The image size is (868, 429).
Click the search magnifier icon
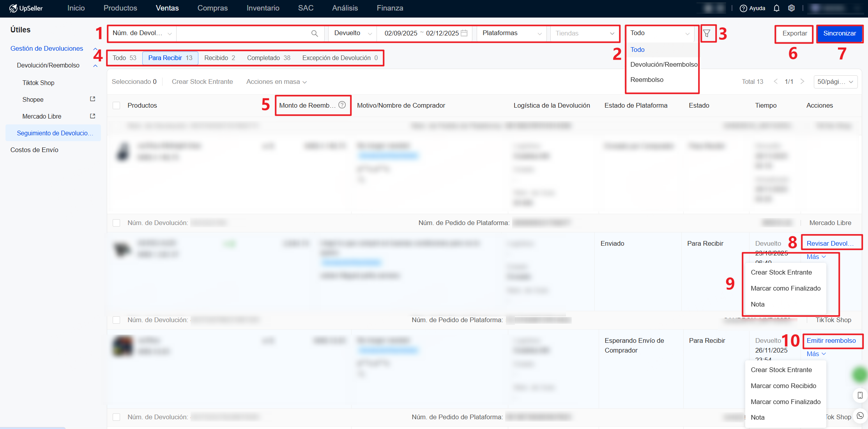[315, 34]
